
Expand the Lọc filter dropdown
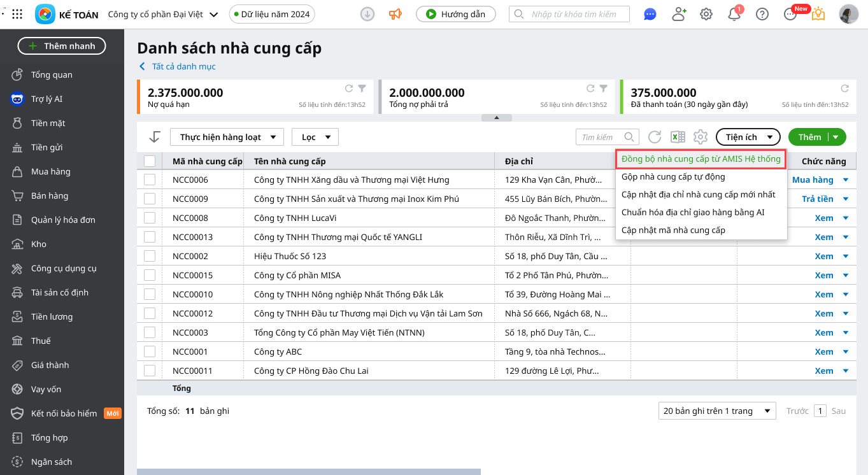click(x=315, y=137)
